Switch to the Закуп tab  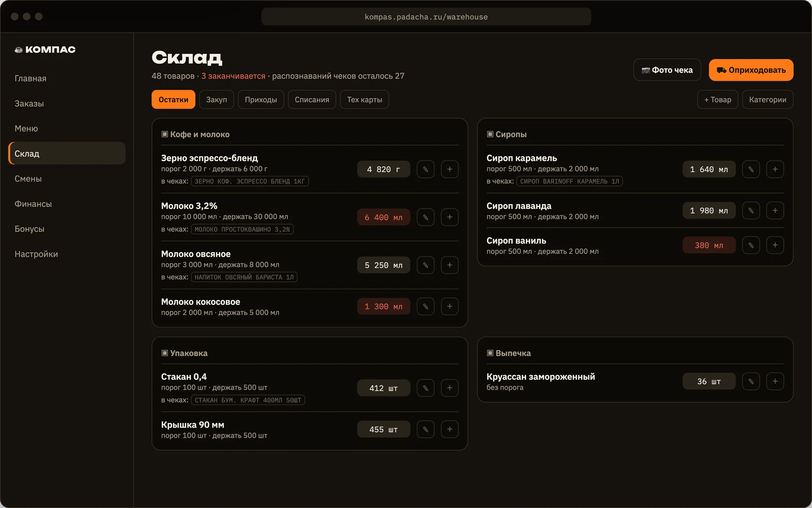point(216,100)
